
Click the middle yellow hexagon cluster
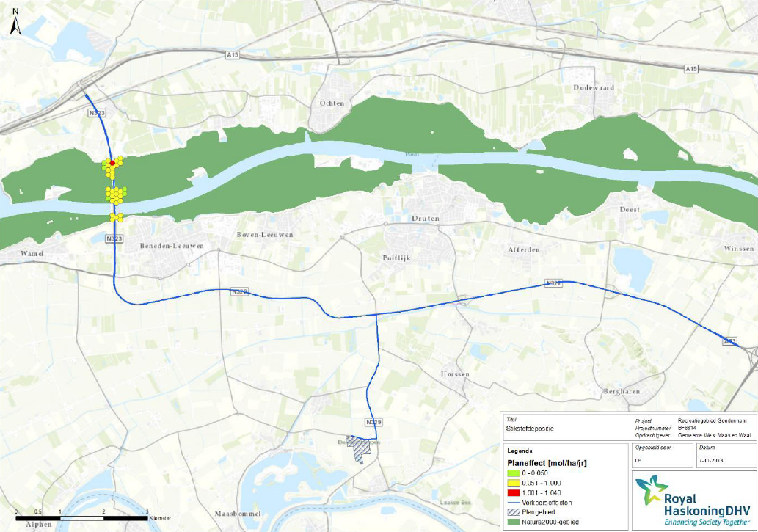tap(116, 195)
